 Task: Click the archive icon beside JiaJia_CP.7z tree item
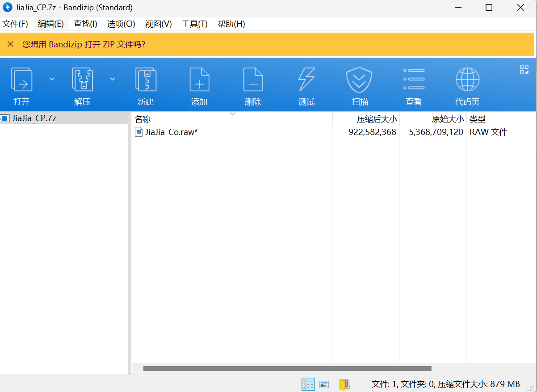[5, 118]
